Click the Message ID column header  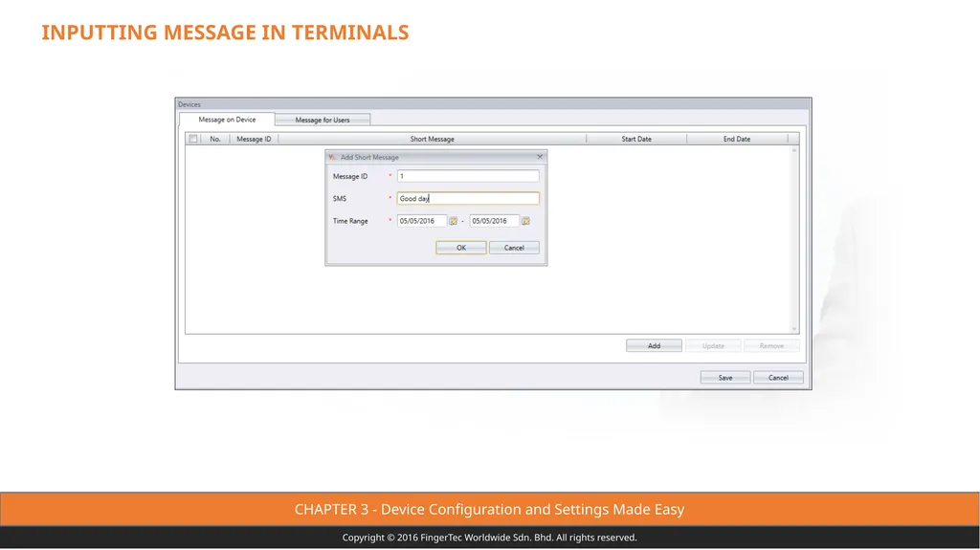point(254,139)
